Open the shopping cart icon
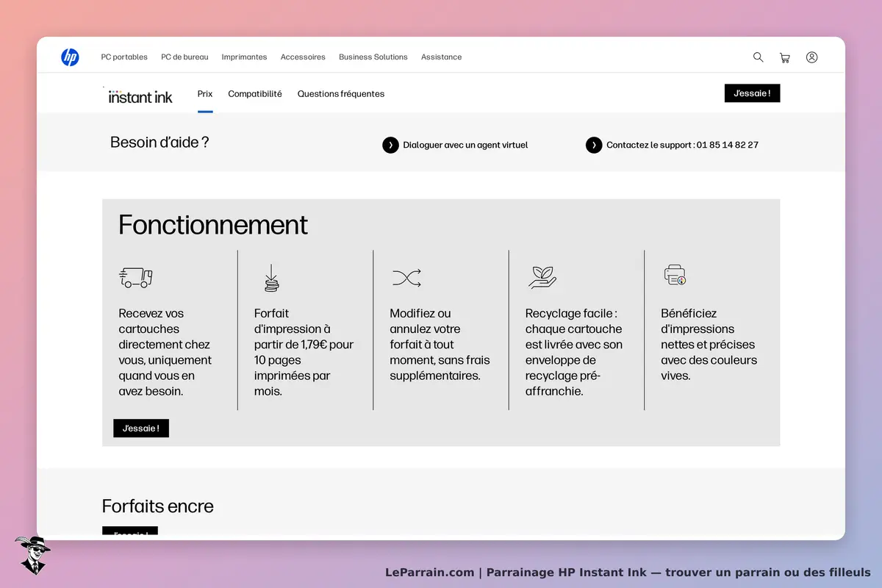The height and width of the screenshot is (588, 882). 785,57
